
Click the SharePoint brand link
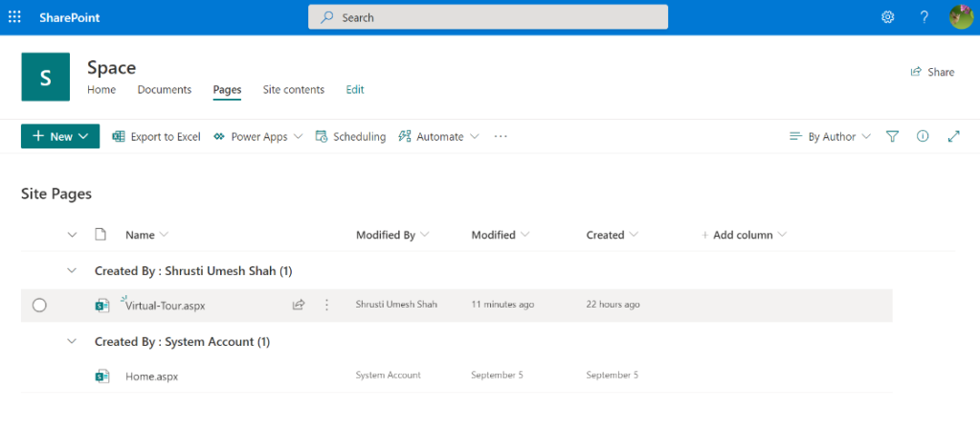click(x=69, y=17)
